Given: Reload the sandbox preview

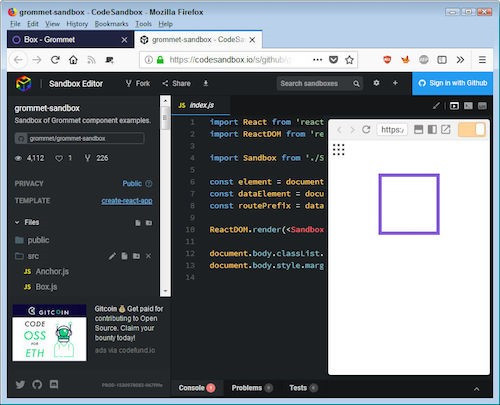Looking at the screenshot, I should pos(366,129).
